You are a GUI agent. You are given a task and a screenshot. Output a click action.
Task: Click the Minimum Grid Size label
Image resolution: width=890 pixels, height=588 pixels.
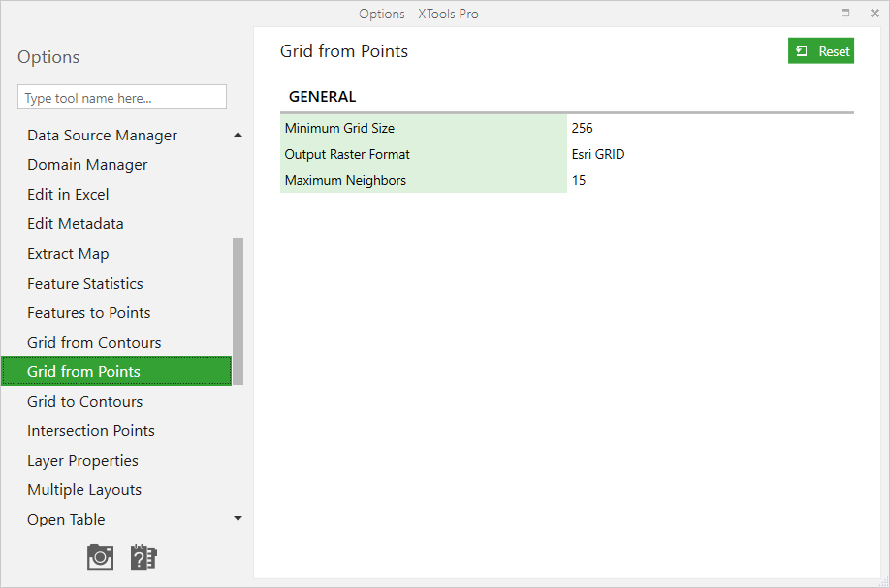coord(339,128)
